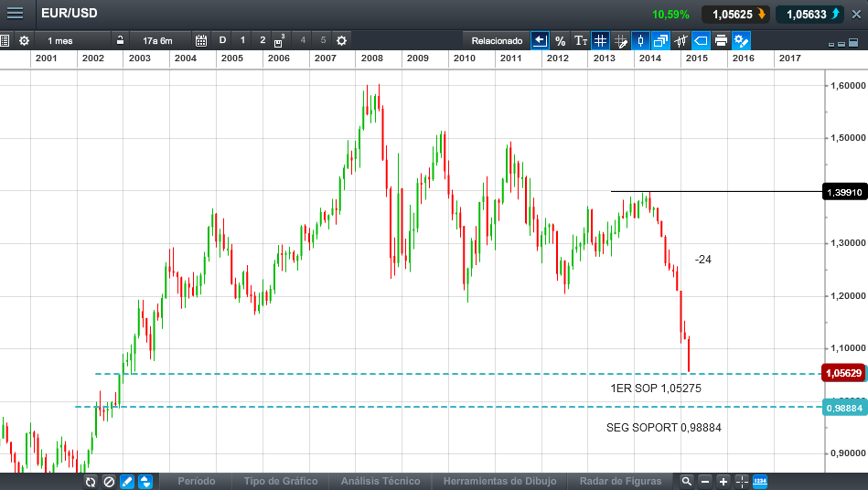Zoom out with the minus button
The image size is (868, 490).
click(x=704, y=482)
